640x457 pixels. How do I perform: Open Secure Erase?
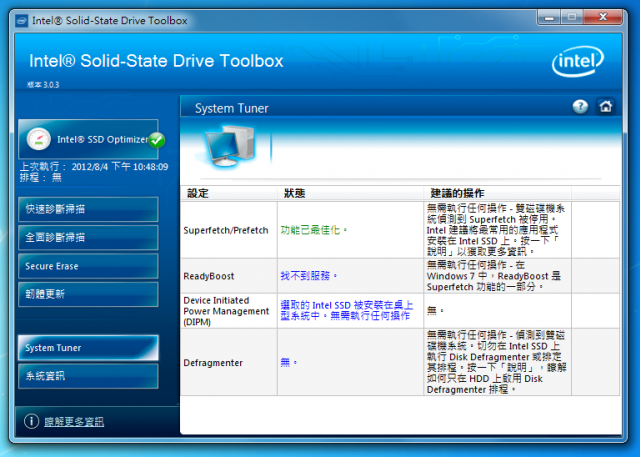coord(88,266)
